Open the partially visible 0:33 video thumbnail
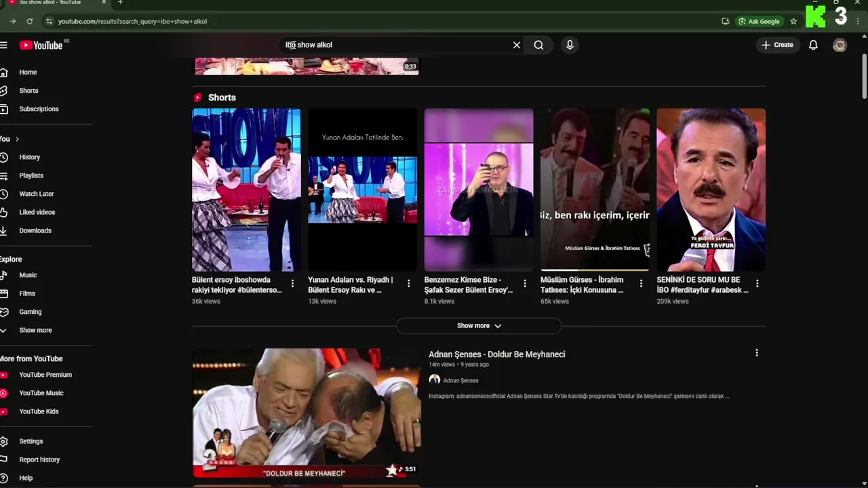 coord(307,66)
